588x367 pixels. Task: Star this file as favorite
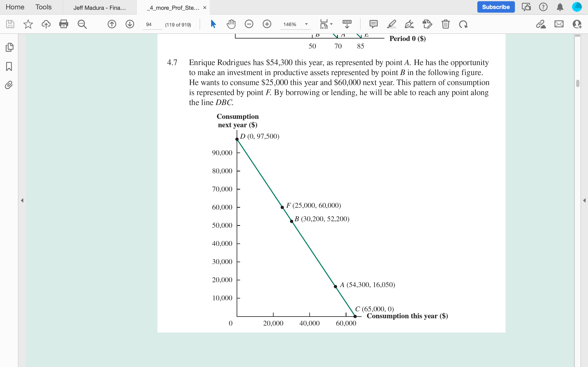point(28,24)
